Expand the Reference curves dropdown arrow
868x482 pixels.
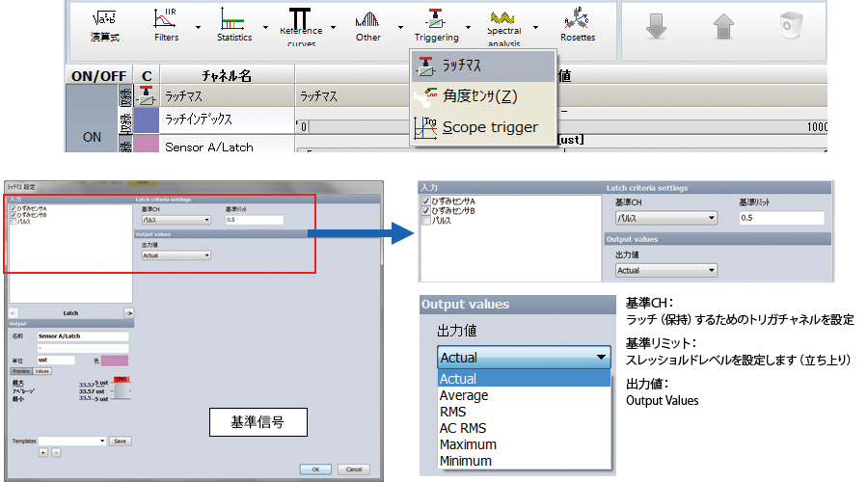[x=334, y=27]
